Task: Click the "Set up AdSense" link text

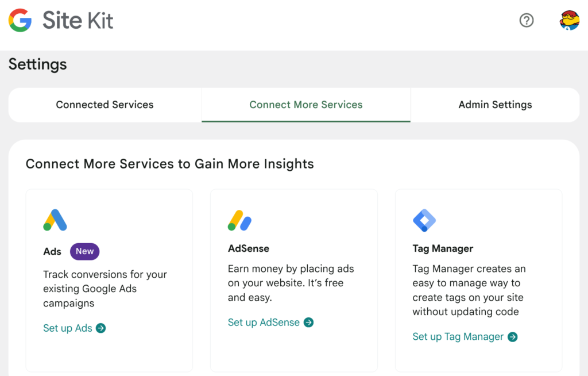Action: (264, 323)
